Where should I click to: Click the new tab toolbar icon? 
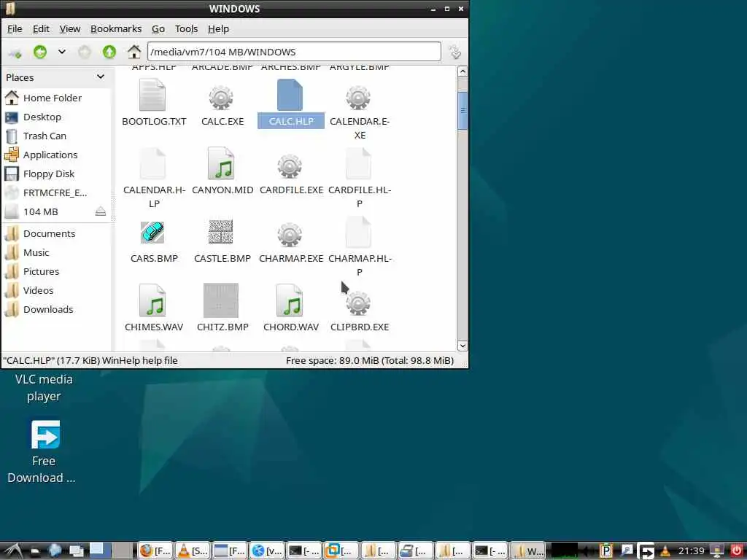pos(15,52)
